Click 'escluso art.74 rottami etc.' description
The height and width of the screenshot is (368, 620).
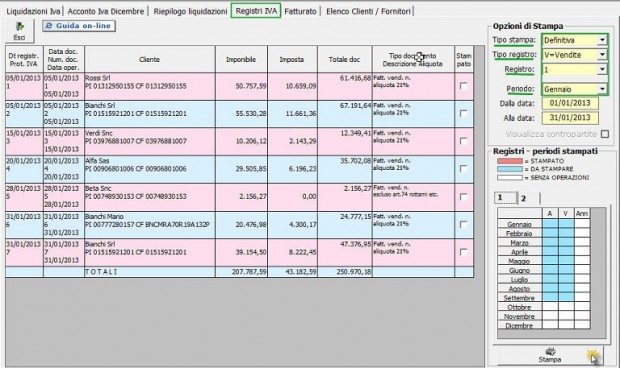click(x=406, y=194)
